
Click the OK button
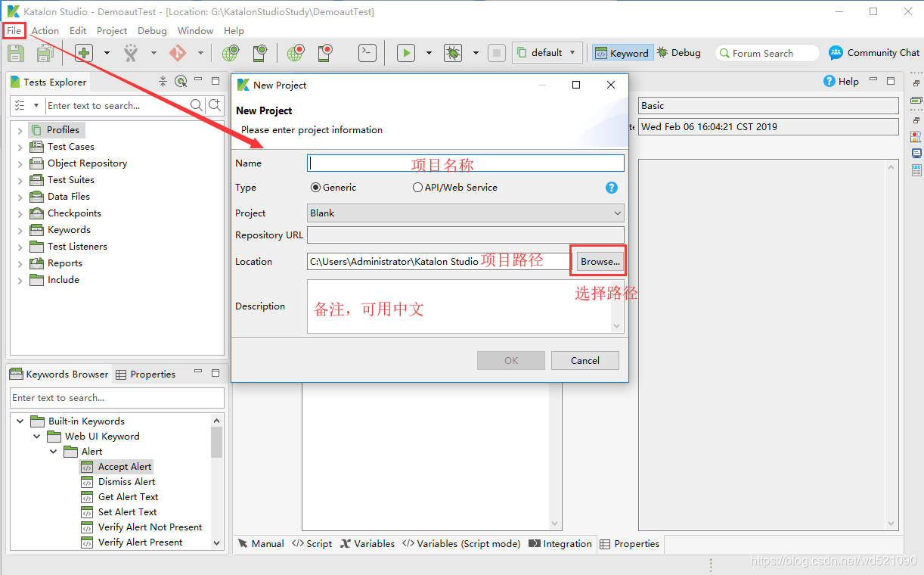click(x=511, y=361)
